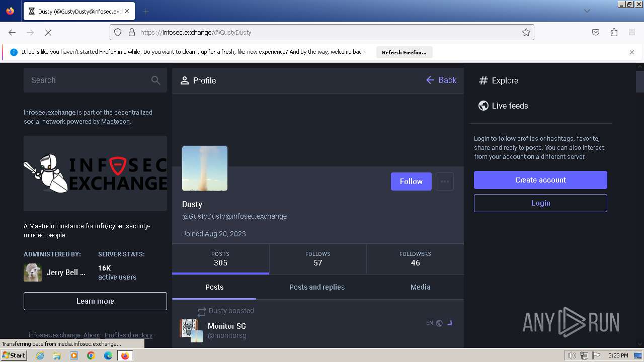644x362 pixels.
Task: Click the Refresh Firefox button
Action: click(x=404, y=52)
